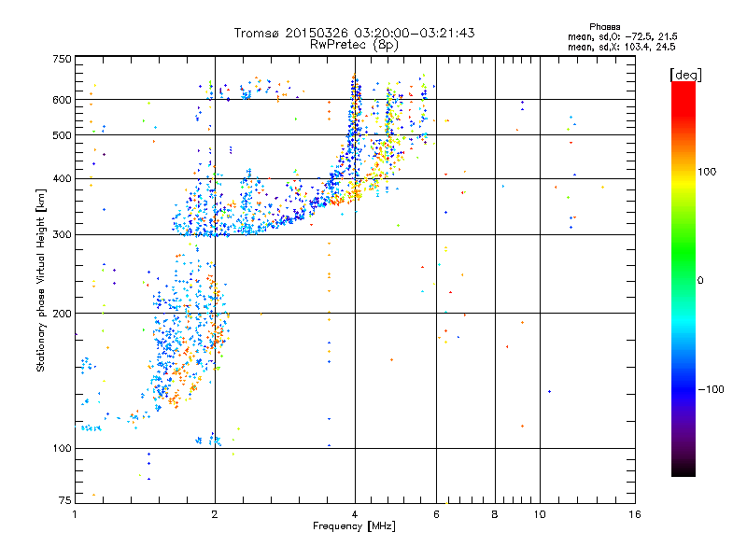Click the colorbar label '0'
Screen dimensions: 747x560
700,281
